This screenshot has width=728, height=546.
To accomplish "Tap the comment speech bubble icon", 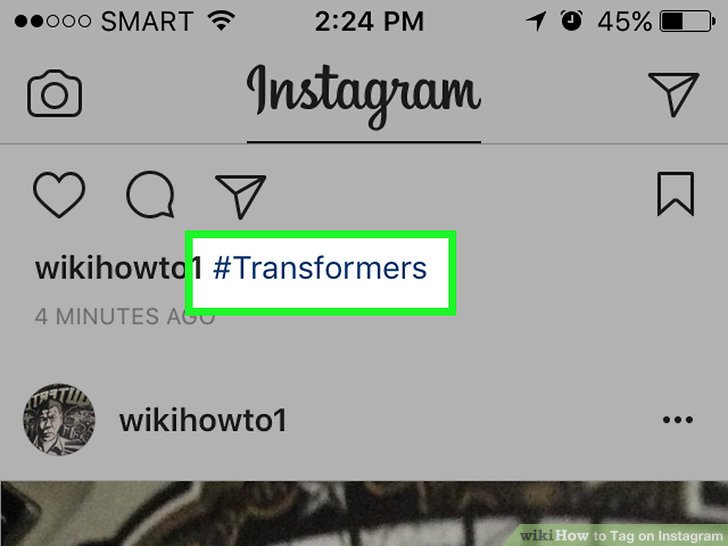I will tap(150, 194).
